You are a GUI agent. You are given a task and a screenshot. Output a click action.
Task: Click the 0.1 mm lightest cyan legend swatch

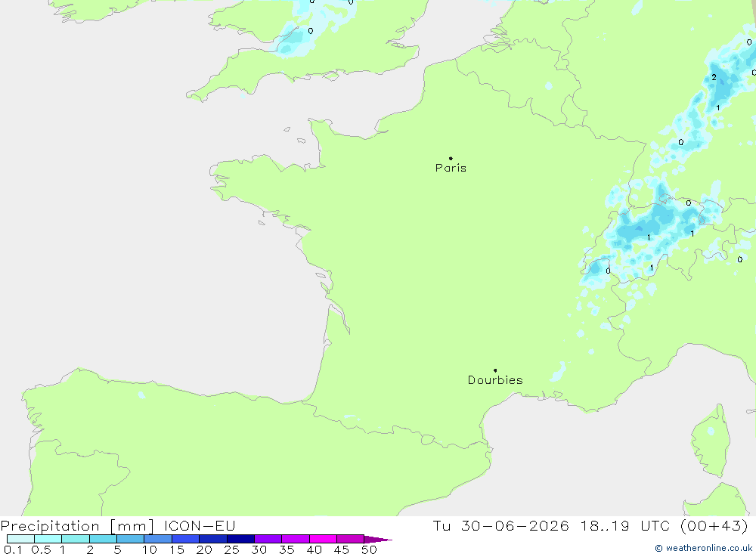pos(20,539)
